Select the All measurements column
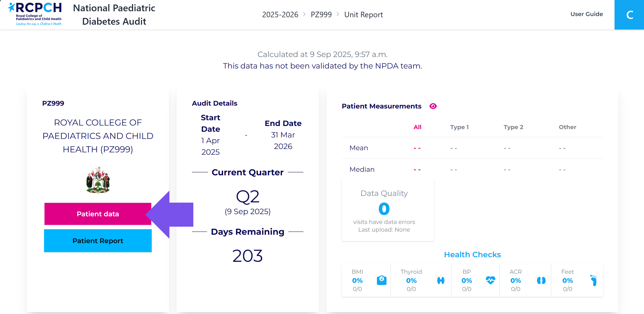 tap(417, 127)
